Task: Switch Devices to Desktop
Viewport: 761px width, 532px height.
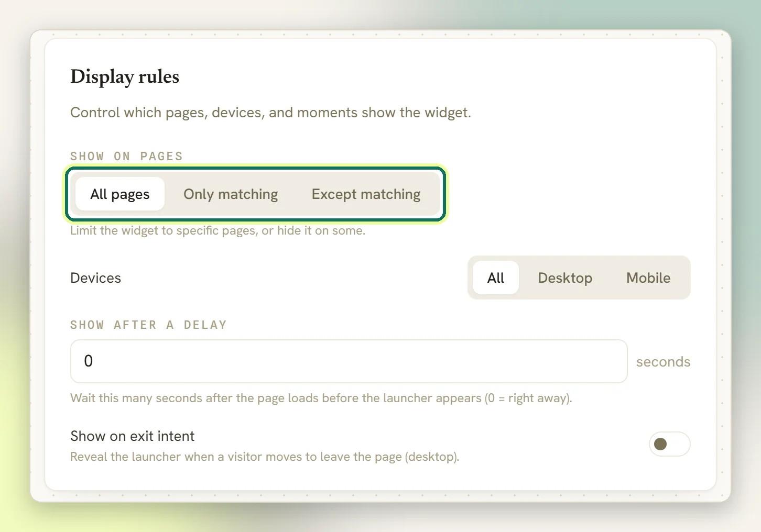Action: (x=565, y=278)
